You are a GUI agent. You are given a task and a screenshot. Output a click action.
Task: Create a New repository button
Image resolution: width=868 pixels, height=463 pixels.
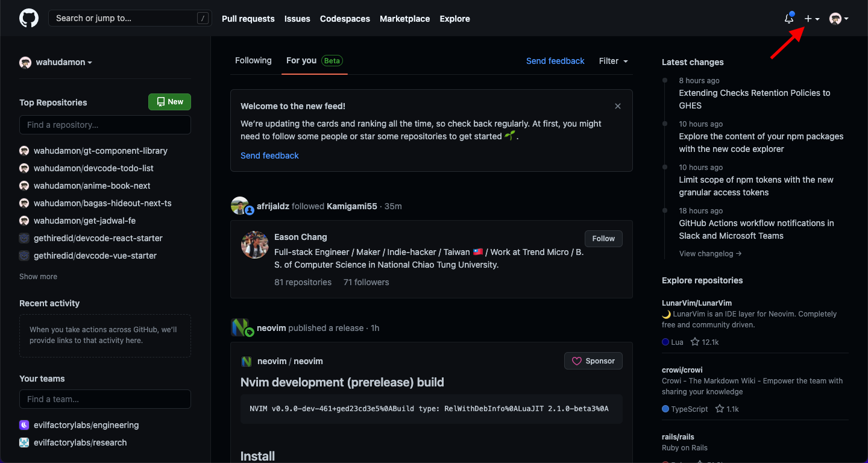tap(169, 102)
